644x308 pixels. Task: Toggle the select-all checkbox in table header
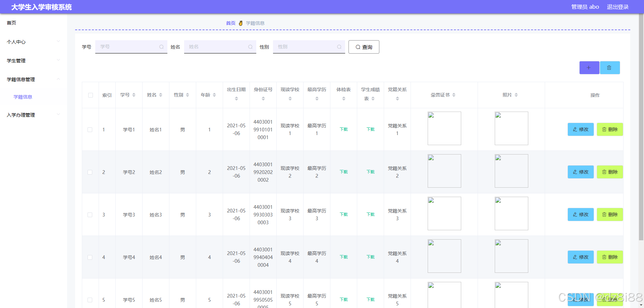click(90, 95)
